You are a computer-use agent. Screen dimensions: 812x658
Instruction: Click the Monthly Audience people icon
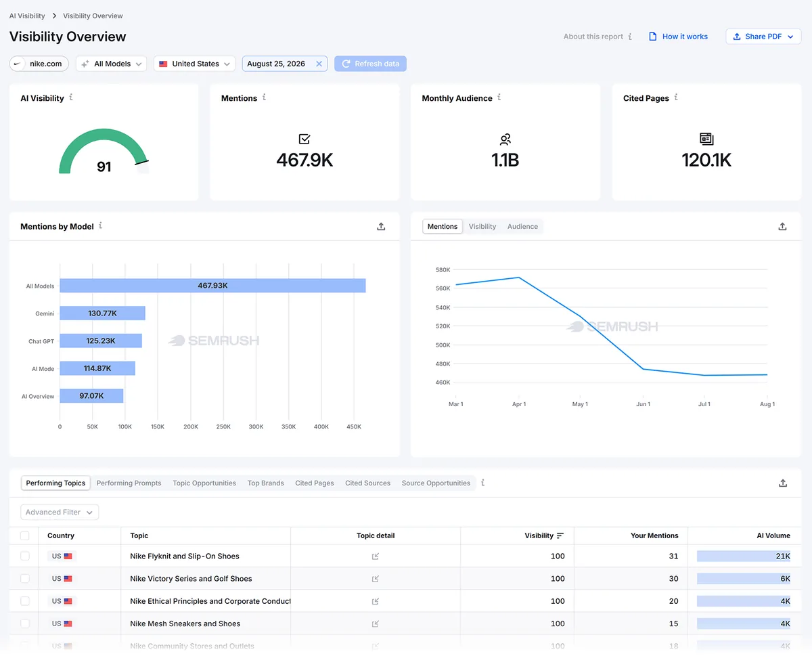point(505,139)
